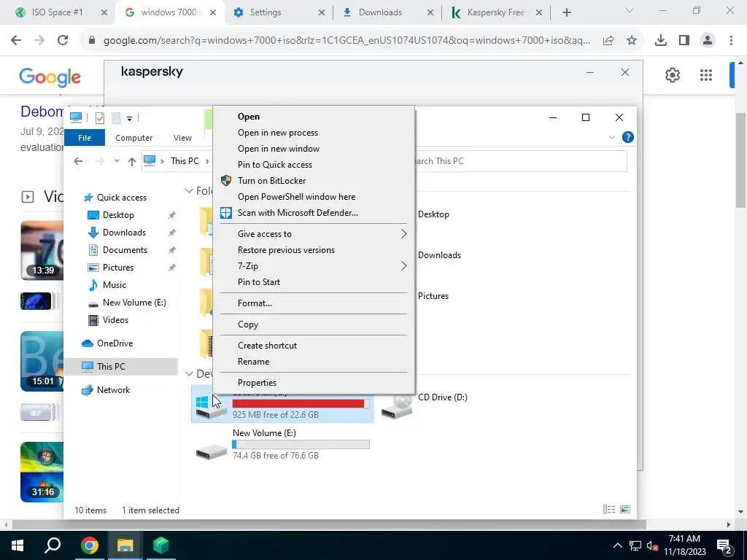The image size is (747, 560).
Task: Click the network tray icon
Action: (x=635, y=546)
